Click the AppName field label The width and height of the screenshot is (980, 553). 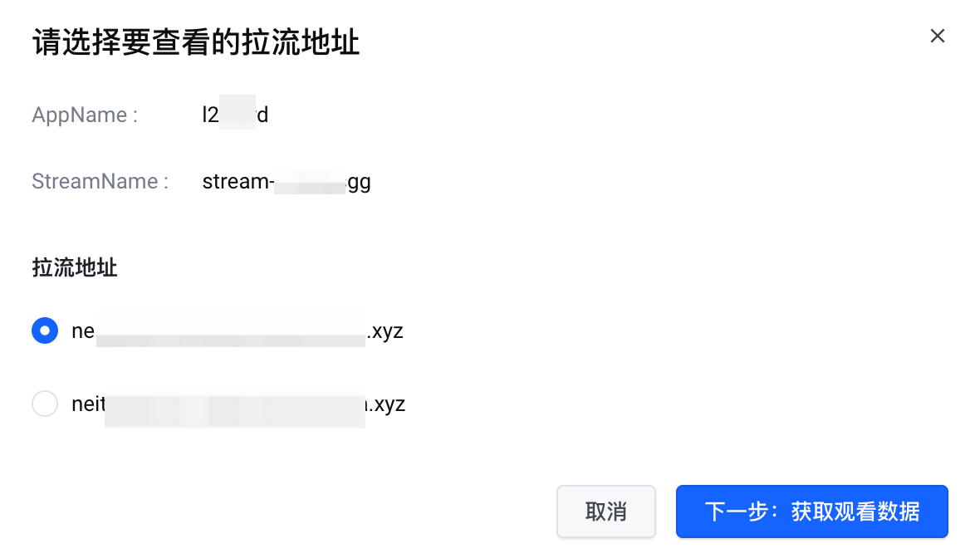tap(85, 115)
